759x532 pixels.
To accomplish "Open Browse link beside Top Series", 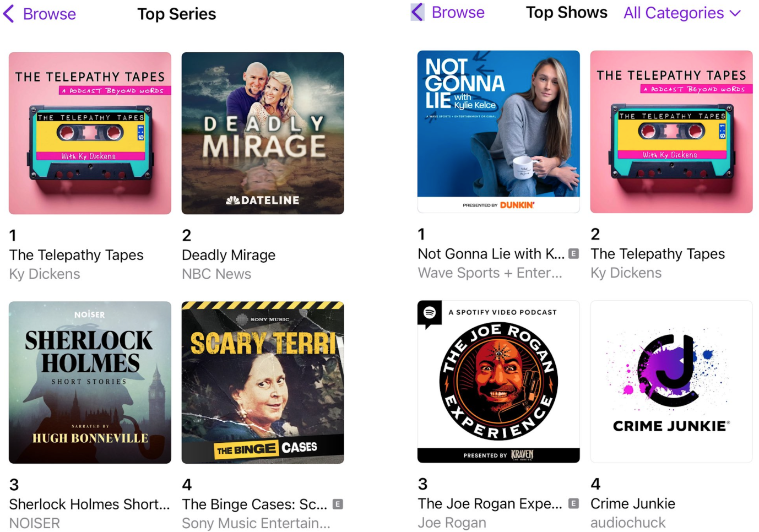I will tap(49, 14).
